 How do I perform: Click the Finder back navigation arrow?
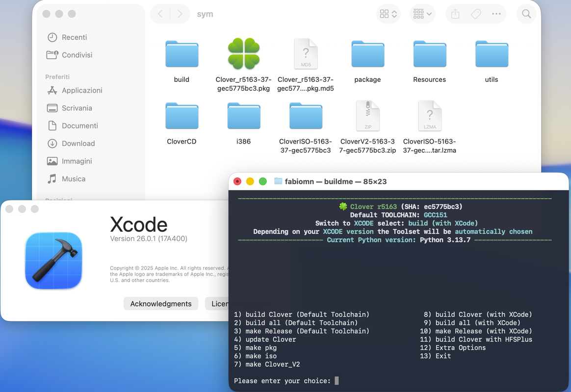[160, 14]
